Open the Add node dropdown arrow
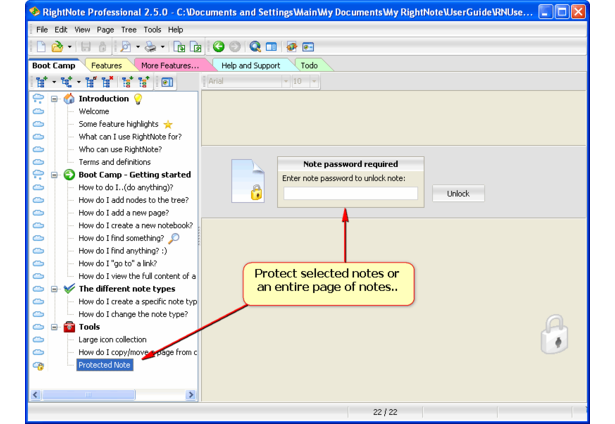 [x=54, y=82]
